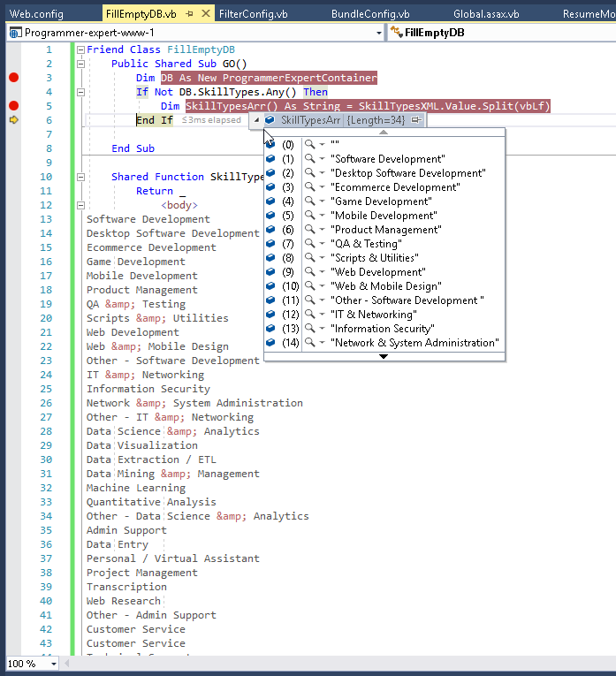The image size is (616, 676).
Task: Click the down arrow to show more array items
Action: [384, 356]
